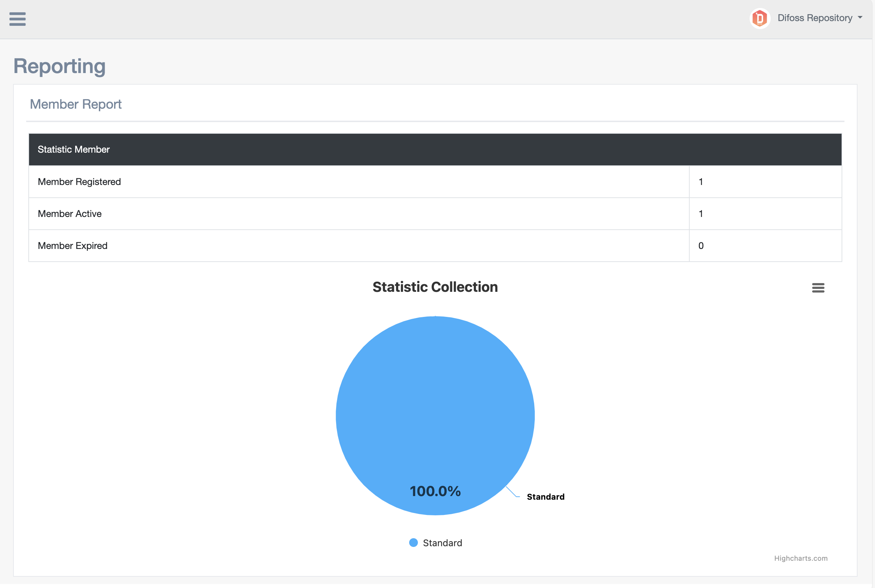
Task: Select the Member Active row
Action: 70,214
